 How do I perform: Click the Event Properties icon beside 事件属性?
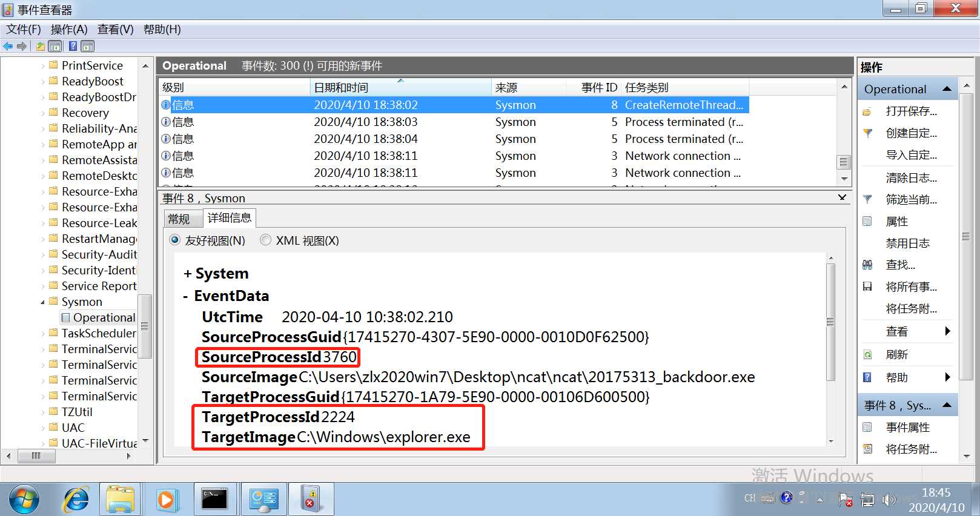coord(867,427)
